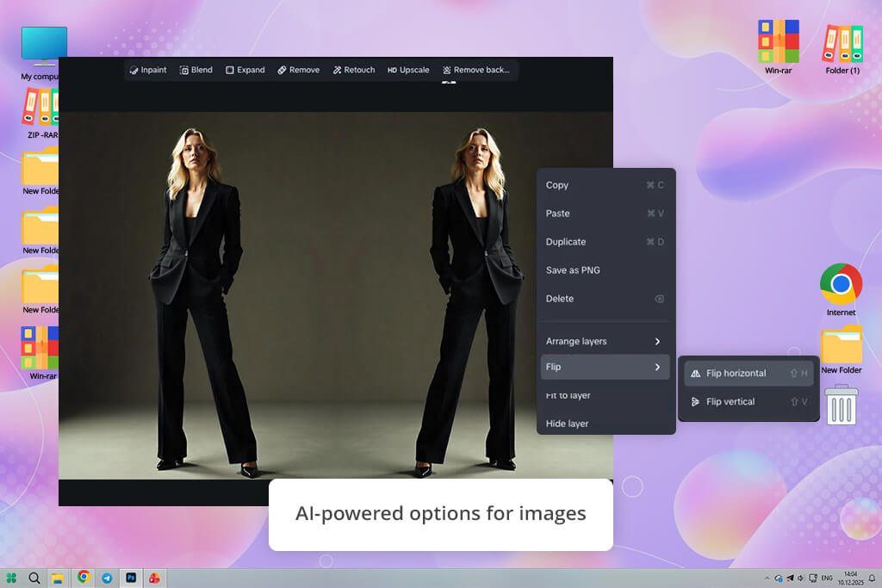Click Save as PNG

pyautogui.click(x=573, y=270)
